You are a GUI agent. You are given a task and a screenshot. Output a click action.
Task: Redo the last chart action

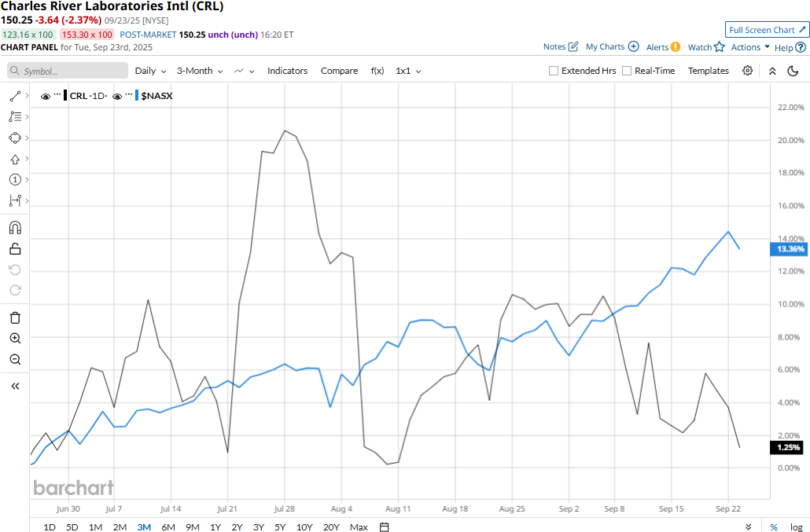(x=15, y=291)
